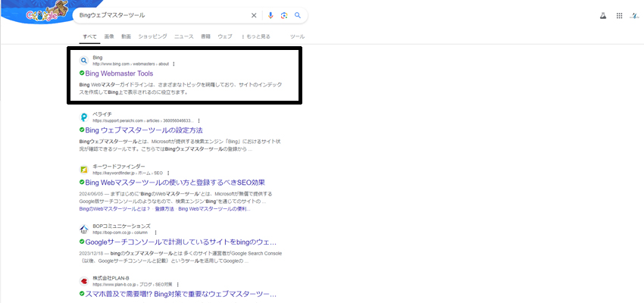
Task: Open three-dot menu for keywordfinder.jp result
Action: pos(168,173)
